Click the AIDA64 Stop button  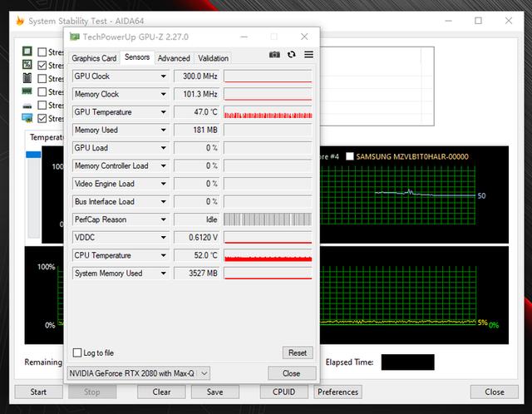[x=92, y=392]
